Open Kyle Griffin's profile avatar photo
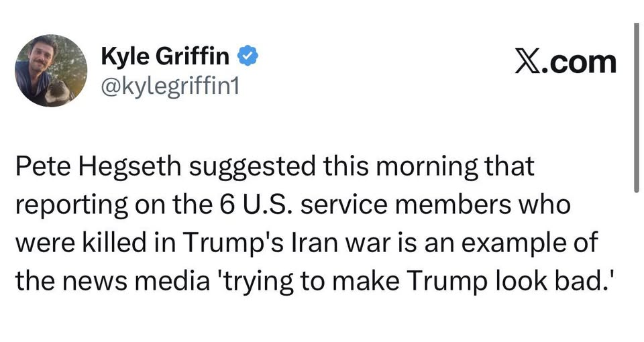This screenshot has height=342, width=644. point(51,70)
